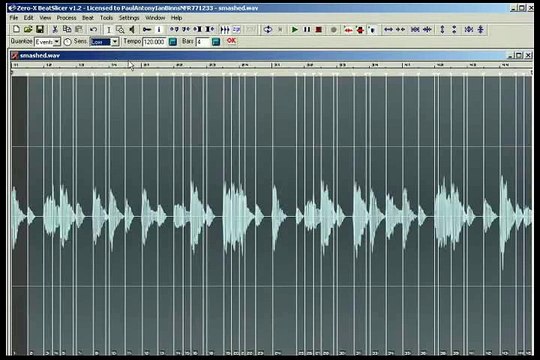Select the I-beam selection tool

tap(109, 30)
